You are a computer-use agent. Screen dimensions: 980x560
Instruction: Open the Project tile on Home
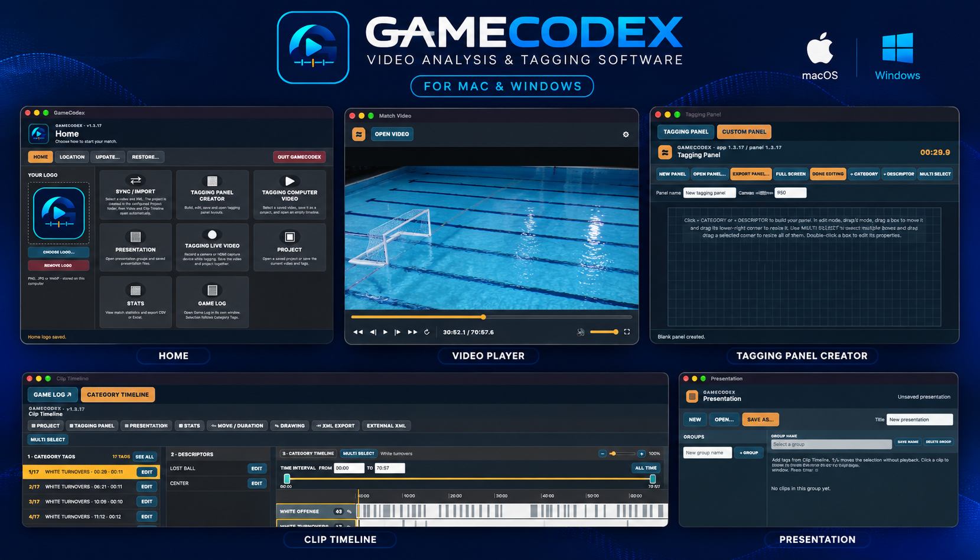289,248
